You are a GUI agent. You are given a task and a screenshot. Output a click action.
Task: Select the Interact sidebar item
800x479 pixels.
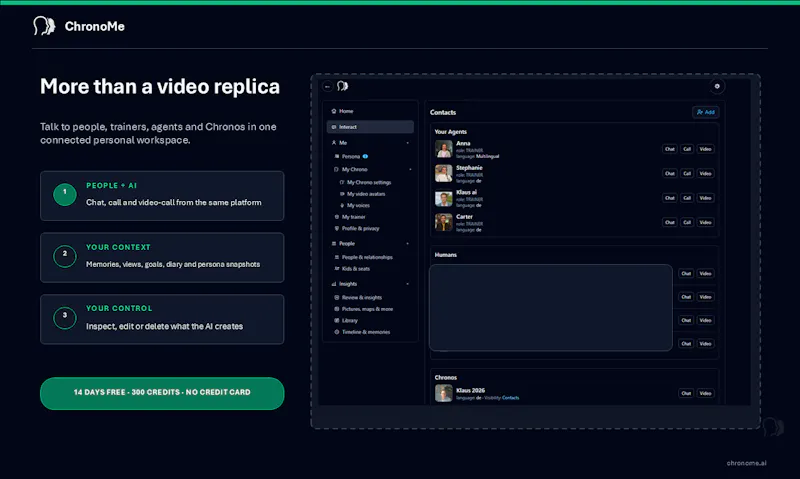point(370,127)
